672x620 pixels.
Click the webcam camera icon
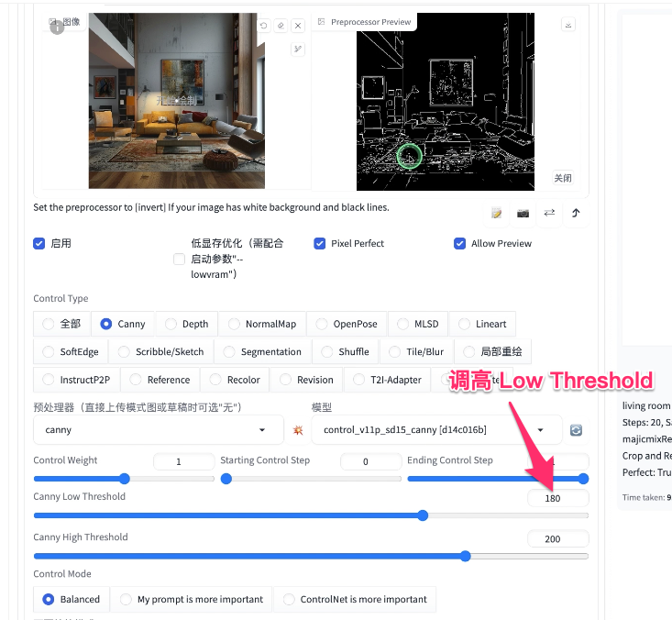[x=523, y=213]
